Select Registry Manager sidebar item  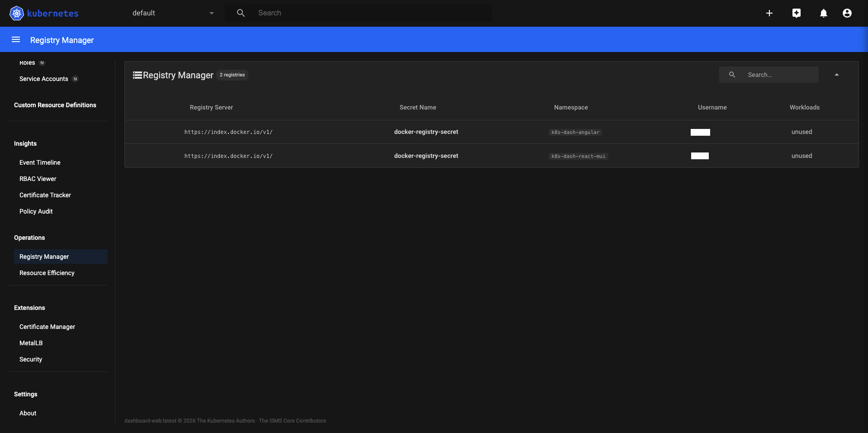tap(61, 257)
